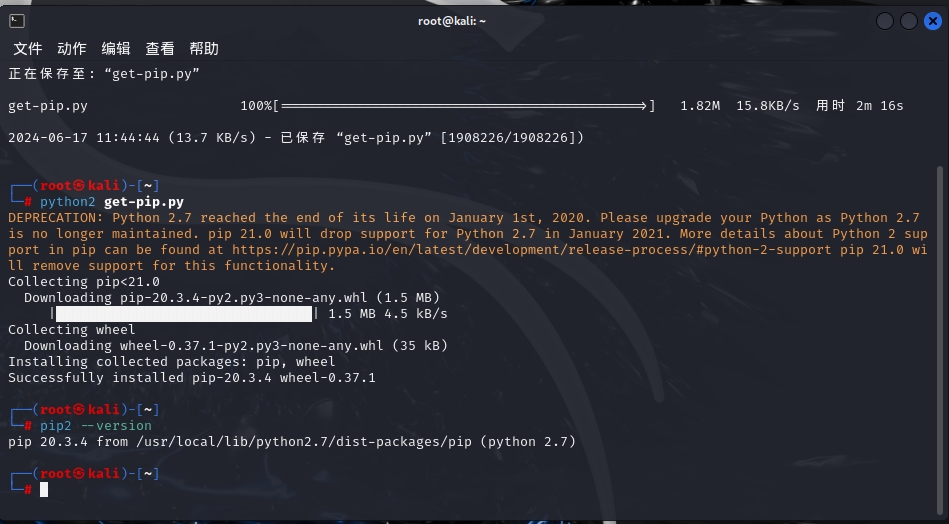Click 'Collecting pip<21.0' line
The image size is (949, 524).
[84, 282]
